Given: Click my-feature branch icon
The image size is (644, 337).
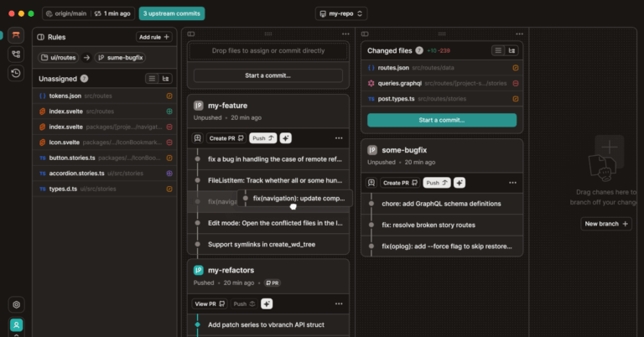Looking at the screenshot, I should tap(199, 106).
